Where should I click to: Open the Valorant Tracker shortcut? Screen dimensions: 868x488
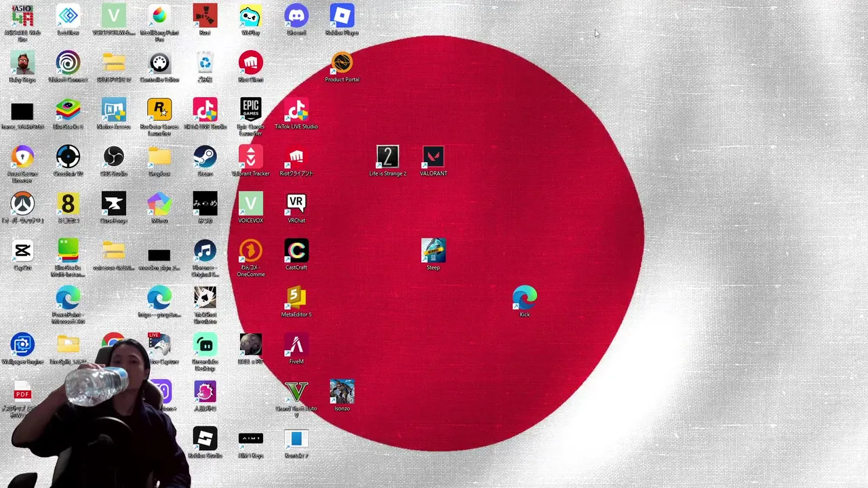[x=250, y=157]
